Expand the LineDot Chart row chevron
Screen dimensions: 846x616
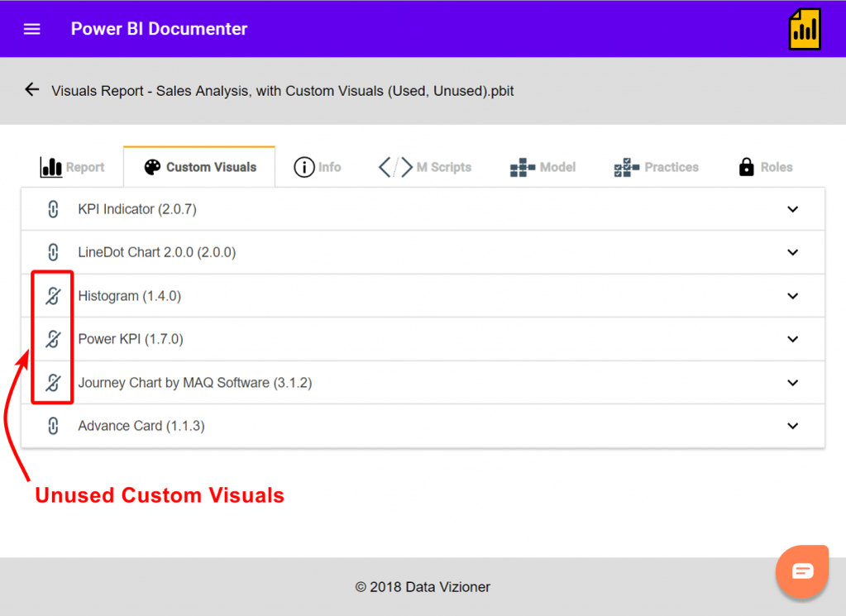pos(792,252)
